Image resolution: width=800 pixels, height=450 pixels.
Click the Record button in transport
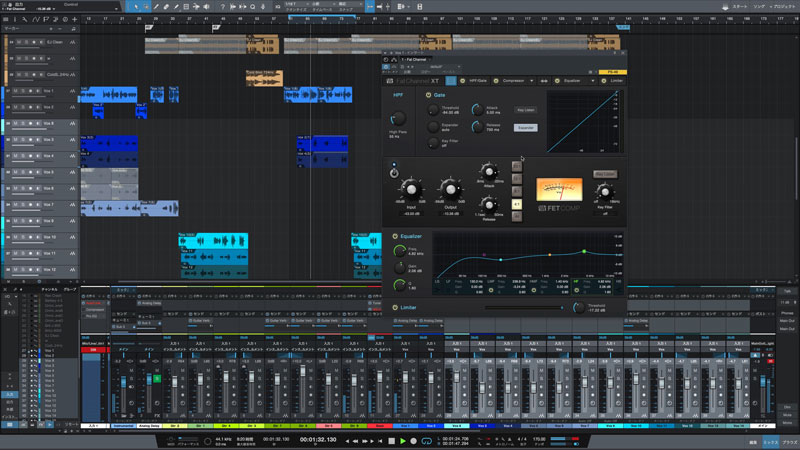(x=414, y=441)
